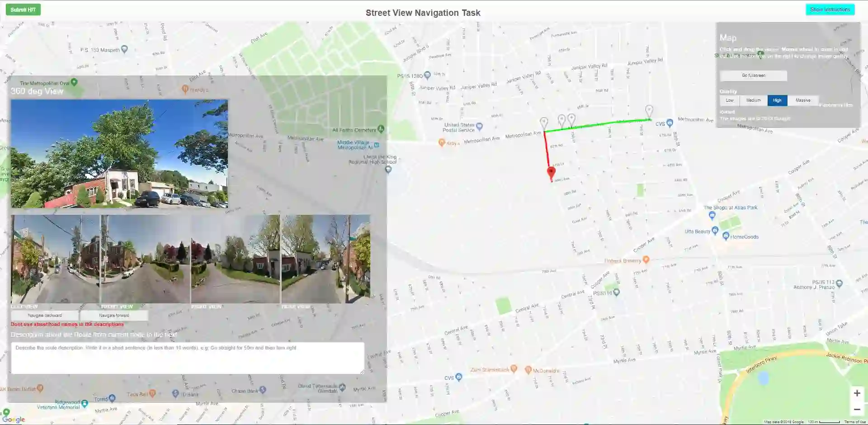Switch image quality to Massive
The width and height of the screenshot is (868, 425).
(803, 100)
